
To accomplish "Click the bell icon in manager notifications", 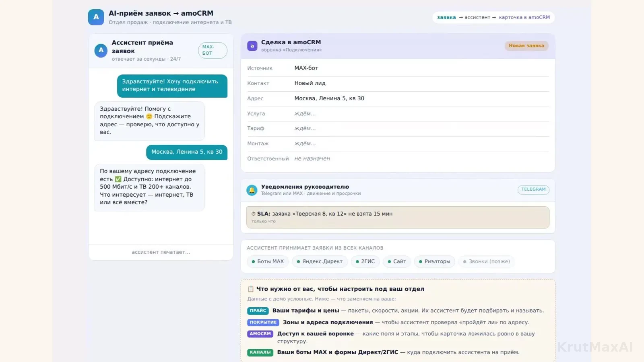I will [252, 190].
